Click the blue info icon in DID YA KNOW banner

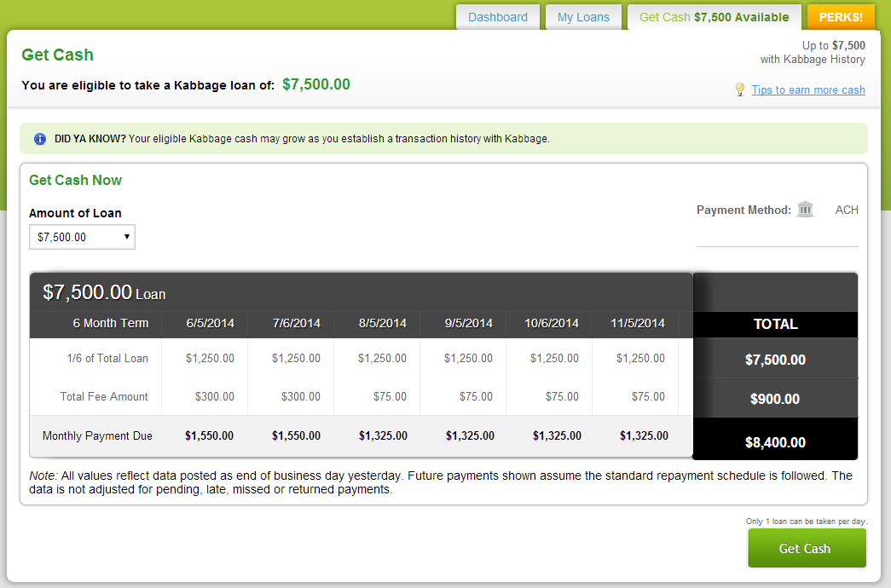tap(40, 139)
